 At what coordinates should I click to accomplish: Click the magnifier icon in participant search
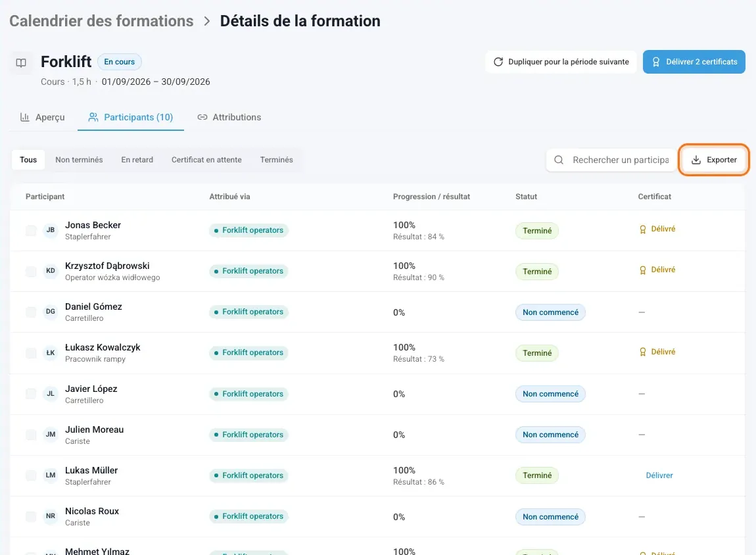(x=558, y=160)
